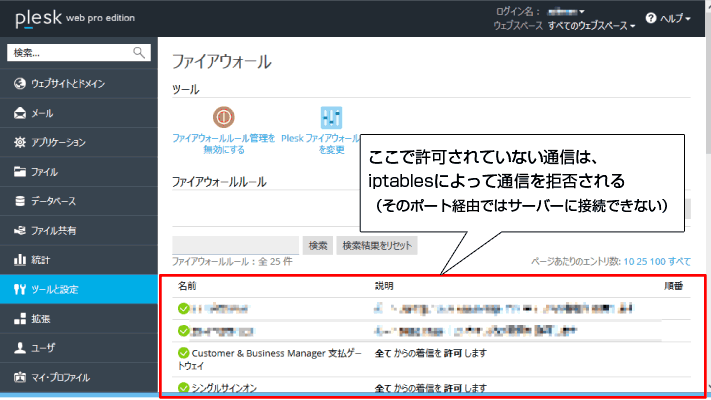This screenshot has height=400, width=711.
Task: Click green check icon of シングルサインオン row
Action: [183, 388]
